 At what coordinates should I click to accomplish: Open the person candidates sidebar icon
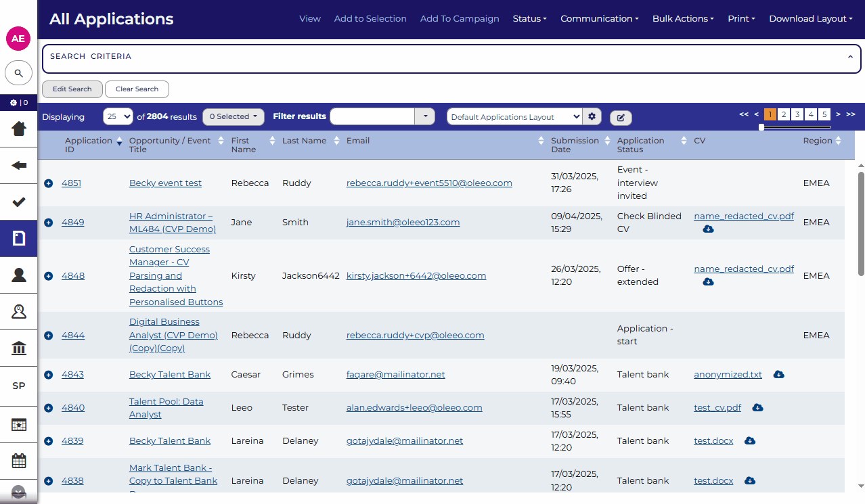19,275
